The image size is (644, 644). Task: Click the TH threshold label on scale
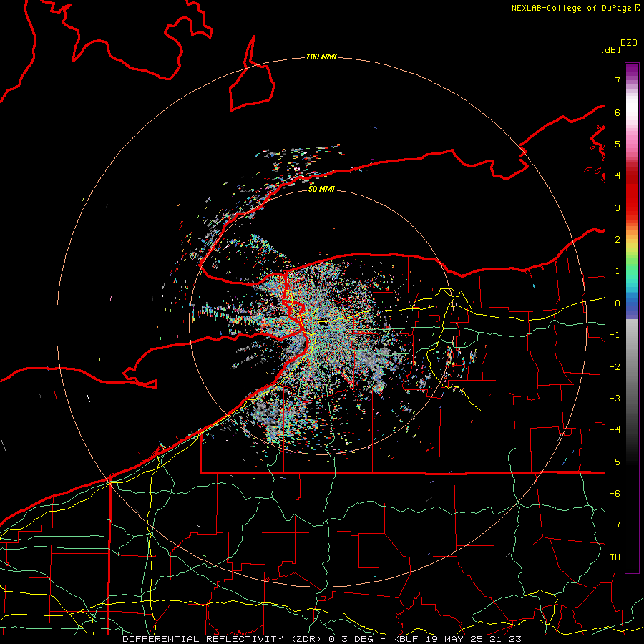click(615, 557)
